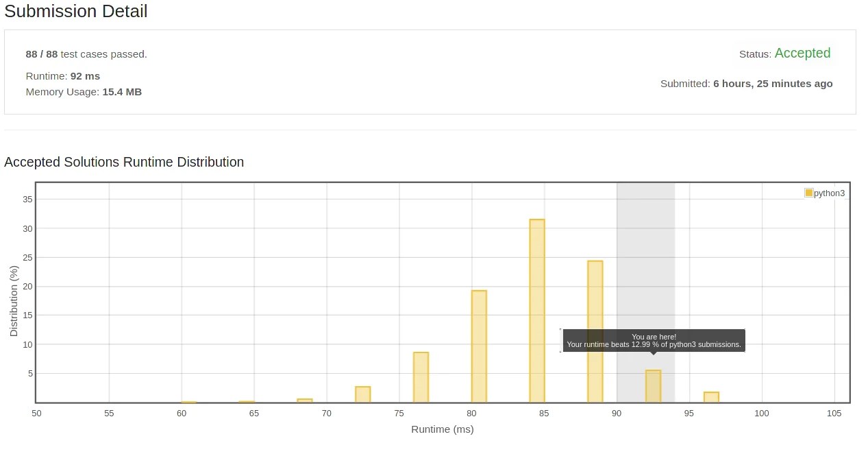Viewport: 868px width, 454px height.
Task: Click the highlighted bar under the tooltip
Action: (x=653, y=387)
